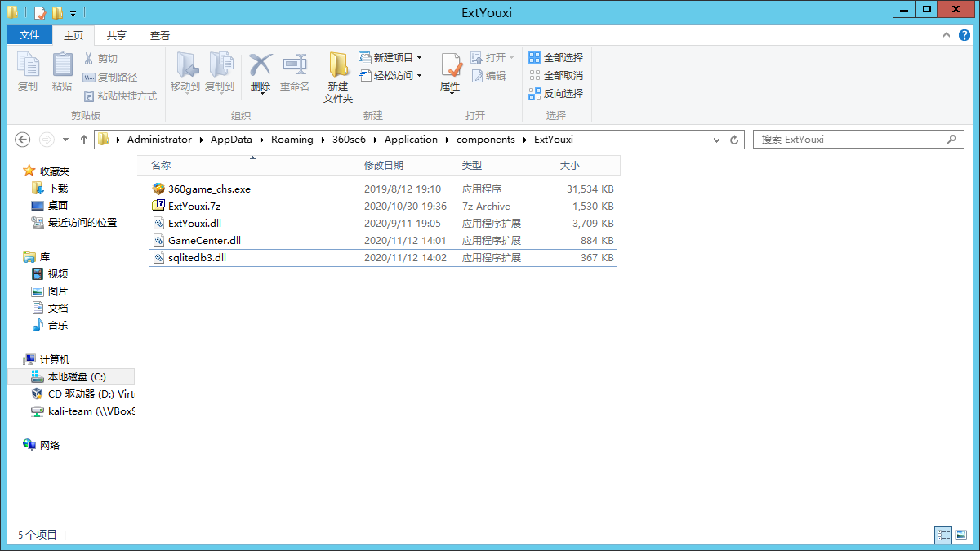The height and width of the screenshot is (551, 980).
Task: Open the recent locations dropdown arrow
Action: [65, 140]
